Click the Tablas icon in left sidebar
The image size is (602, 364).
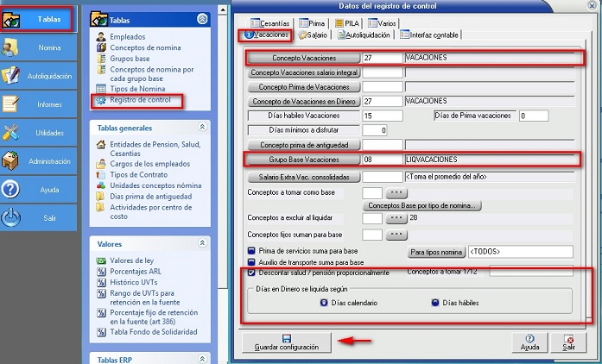point(14,19)
